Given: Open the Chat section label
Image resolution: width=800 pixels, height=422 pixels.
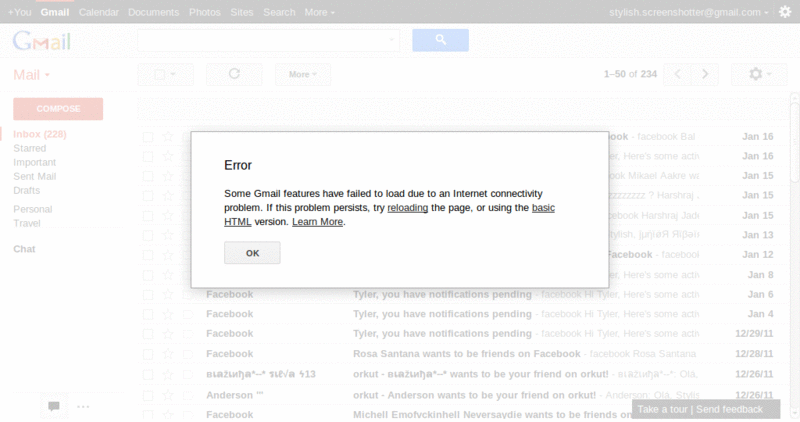Looking at the screenshot, I should 24,249.
